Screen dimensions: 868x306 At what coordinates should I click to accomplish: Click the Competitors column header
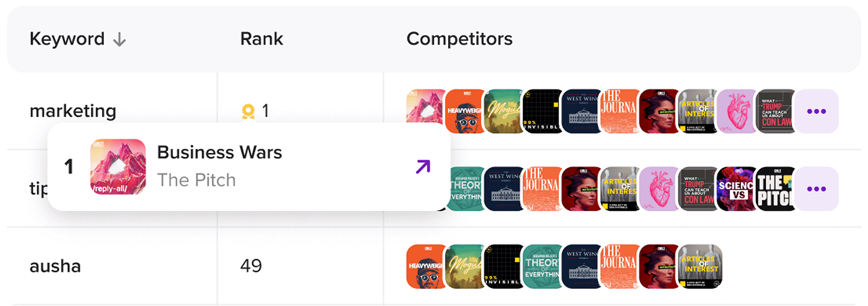click(459, 39)
